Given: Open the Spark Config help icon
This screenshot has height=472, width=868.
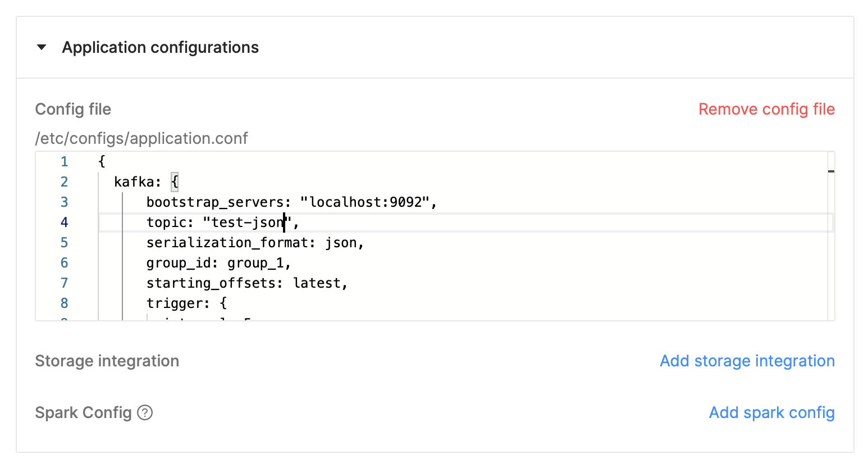Looking at the screenshot, I should click(145, 412).
